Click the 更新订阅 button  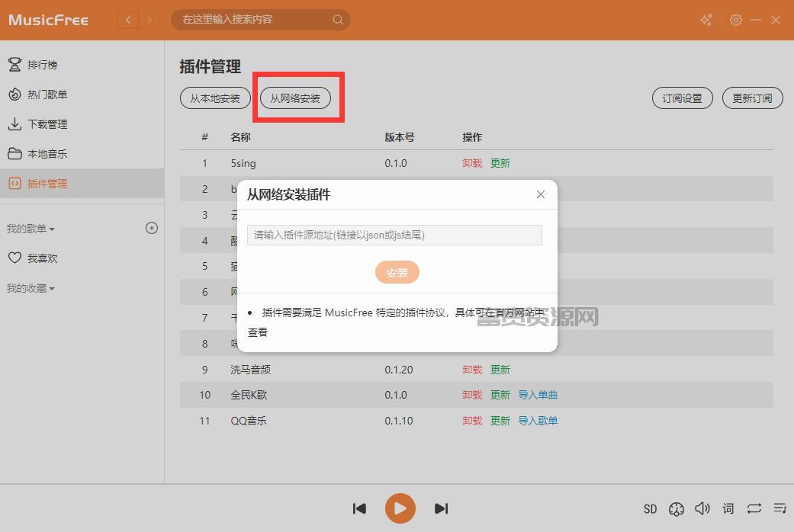click(x=753, y=98)
